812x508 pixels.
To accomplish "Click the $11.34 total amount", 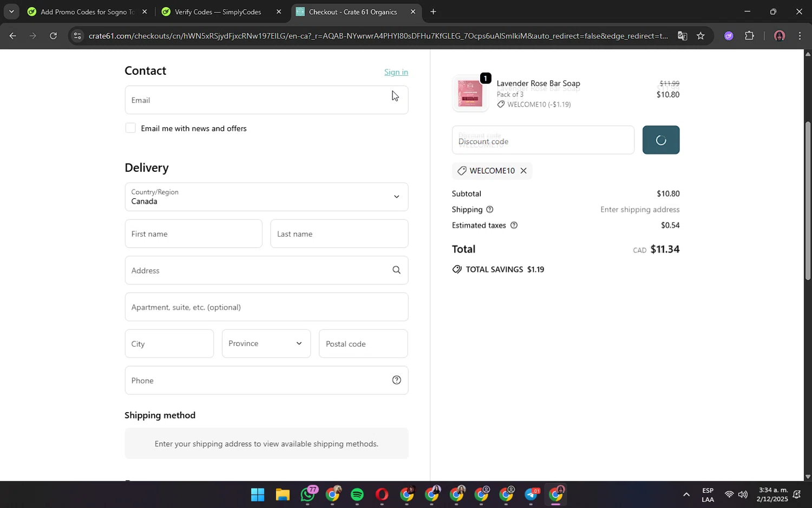I will tap(665, 249).
